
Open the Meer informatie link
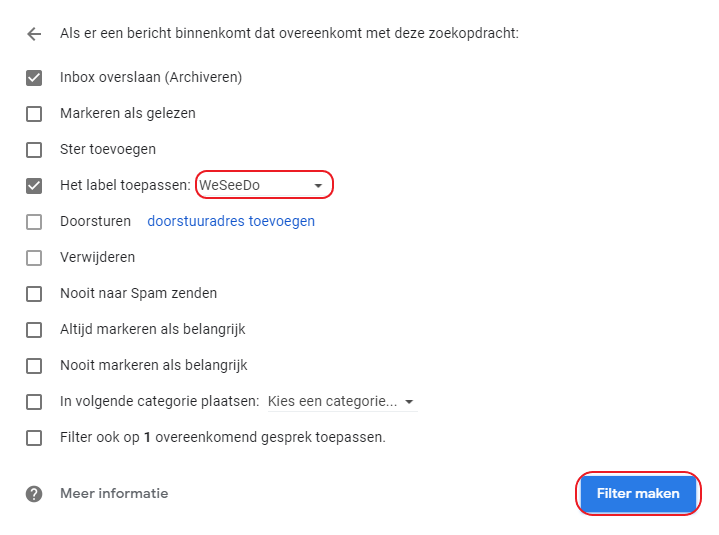pos(114,494)
